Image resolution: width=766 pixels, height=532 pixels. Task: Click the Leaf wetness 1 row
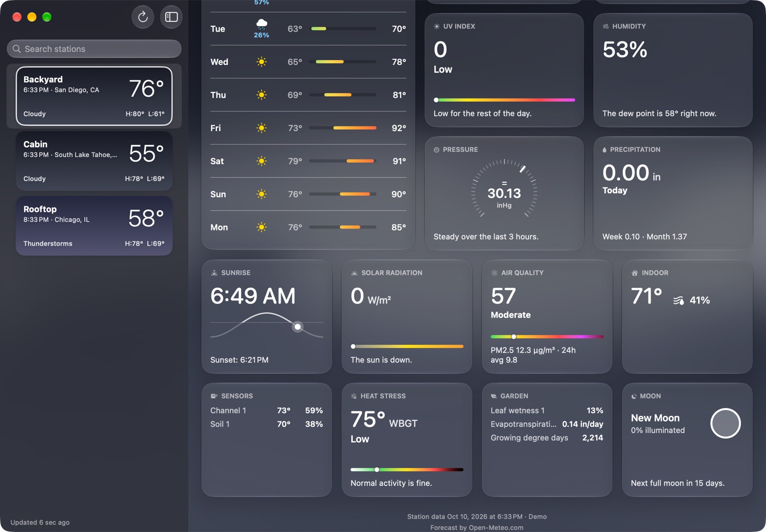tap(547, 410)
